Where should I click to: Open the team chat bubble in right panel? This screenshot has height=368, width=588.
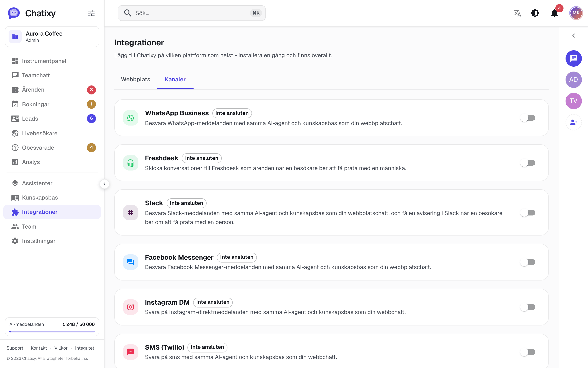(574, 58)
